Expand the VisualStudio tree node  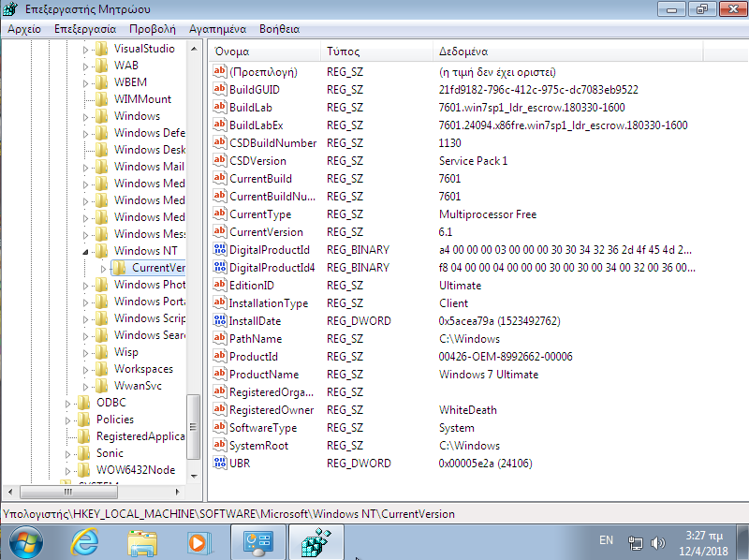click(85, 50)
